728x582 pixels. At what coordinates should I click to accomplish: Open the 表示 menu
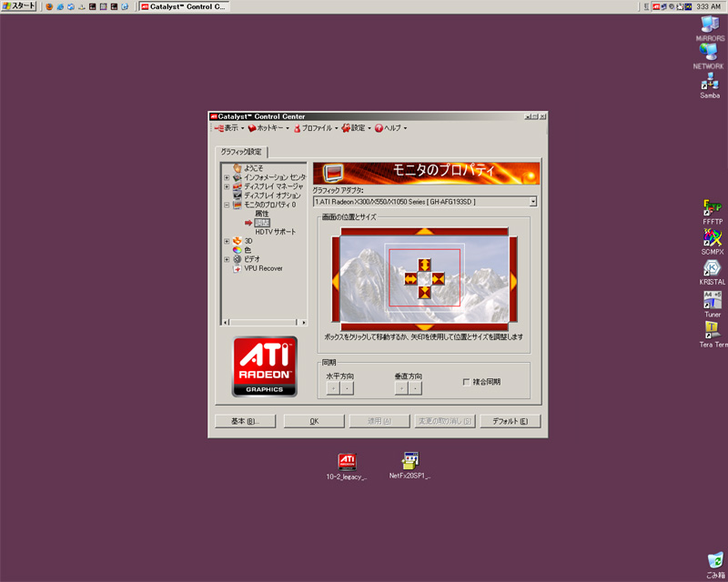pos(228,128)
